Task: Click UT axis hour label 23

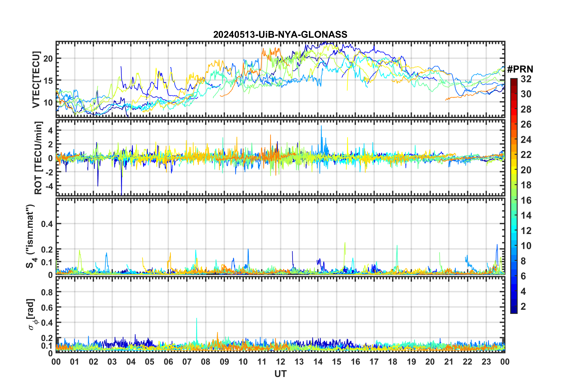Action: point(486,362)
